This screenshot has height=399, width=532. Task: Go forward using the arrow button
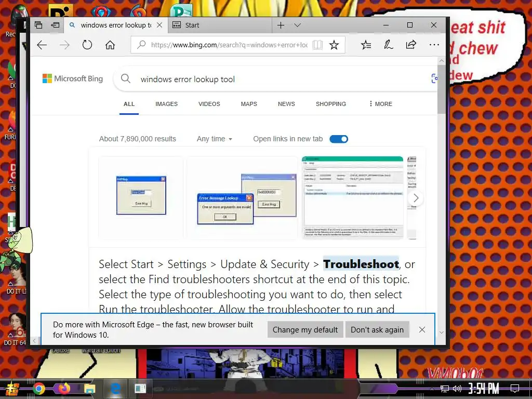pos(64,45)
